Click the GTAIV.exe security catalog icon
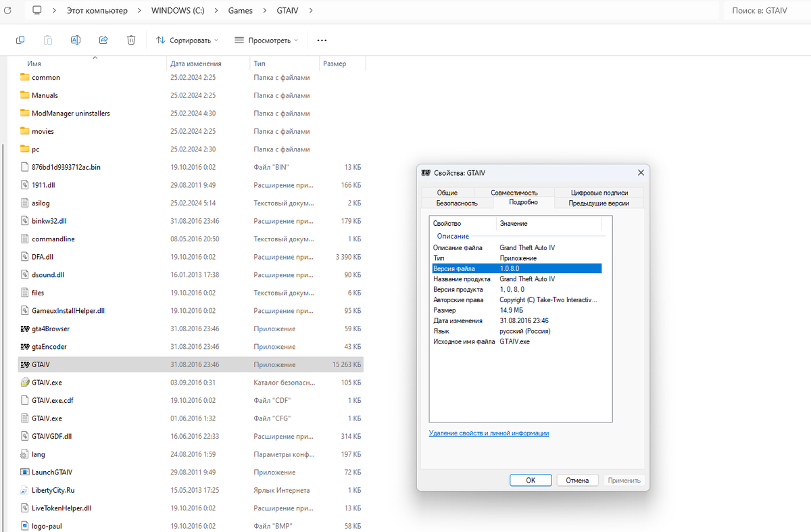Image resolution: width=811 pixels, height=532 pixels. 25,383
